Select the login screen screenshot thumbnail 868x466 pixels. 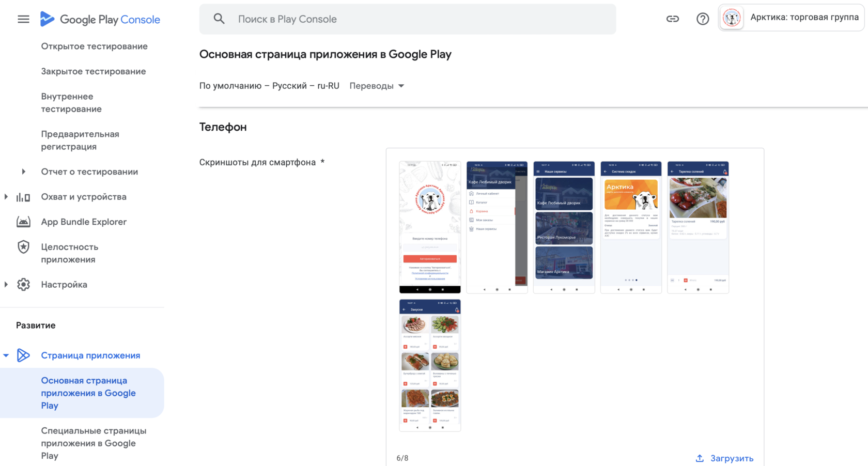[x=430, y=227]
